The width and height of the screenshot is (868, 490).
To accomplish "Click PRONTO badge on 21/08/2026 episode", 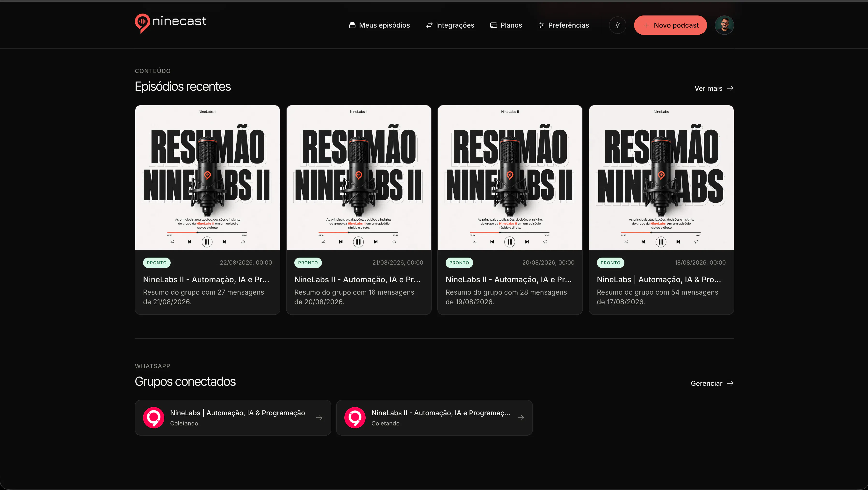I will [x=308, y=263].
